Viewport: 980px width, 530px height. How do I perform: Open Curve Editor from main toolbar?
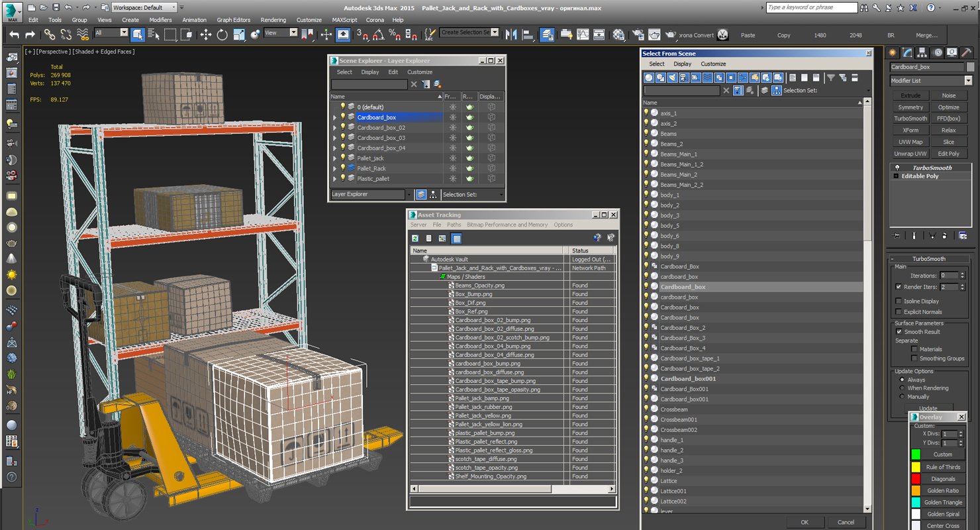click(583, 34)
